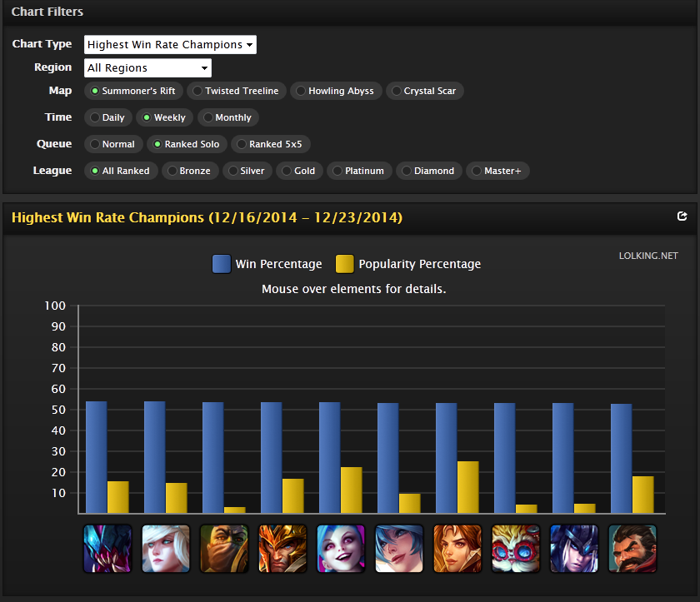700x602 pixels.
Task: Select Ranked Solo queue
Action: pyautogui.click(x=187, y=144)
